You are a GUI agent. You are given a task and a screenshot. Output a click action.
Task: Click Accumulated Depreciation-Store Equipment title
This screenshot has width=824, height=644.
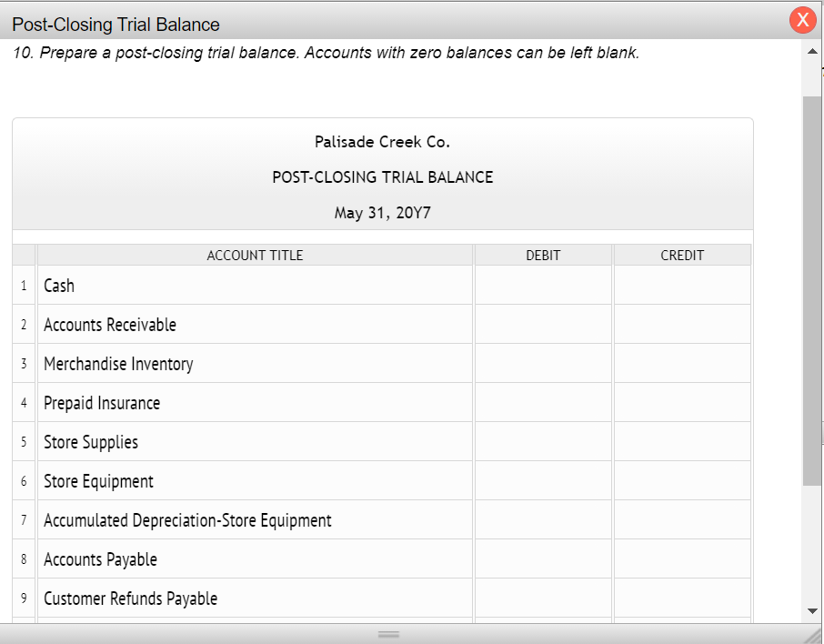pos(187,520)
